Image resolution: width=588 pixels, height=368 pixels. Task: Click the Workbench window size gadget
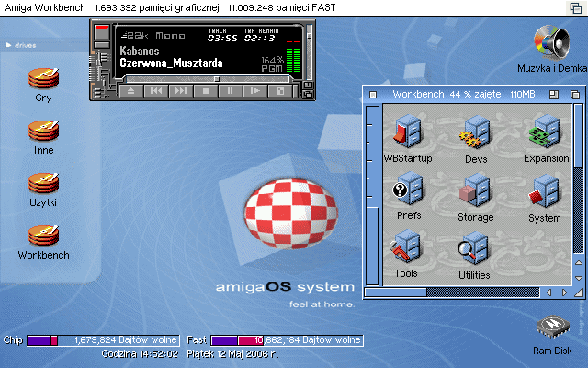click(x=579, y=293)
